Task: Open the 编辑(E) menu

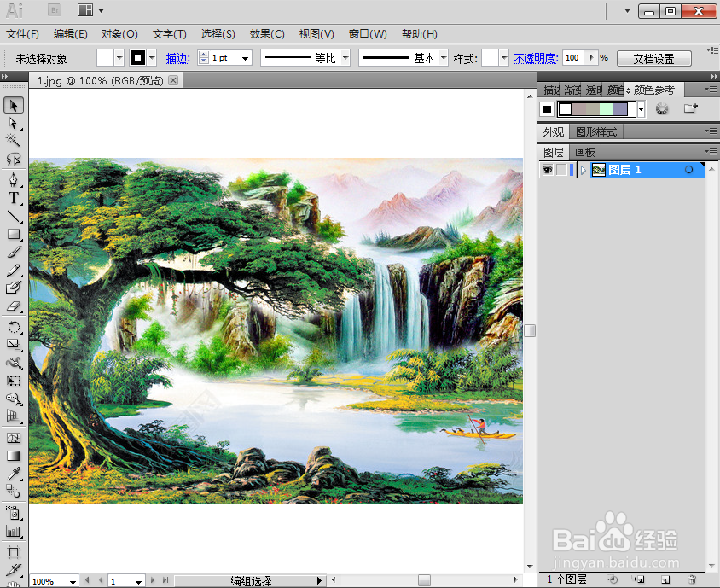Action: point(70,34)
